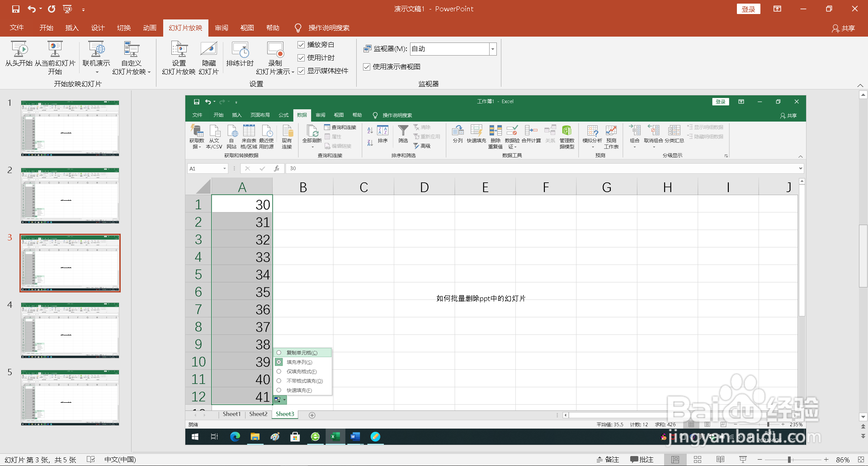868x466 pixels.
Task: Click zoom out minus button in status bar
Action: [760, 460]
